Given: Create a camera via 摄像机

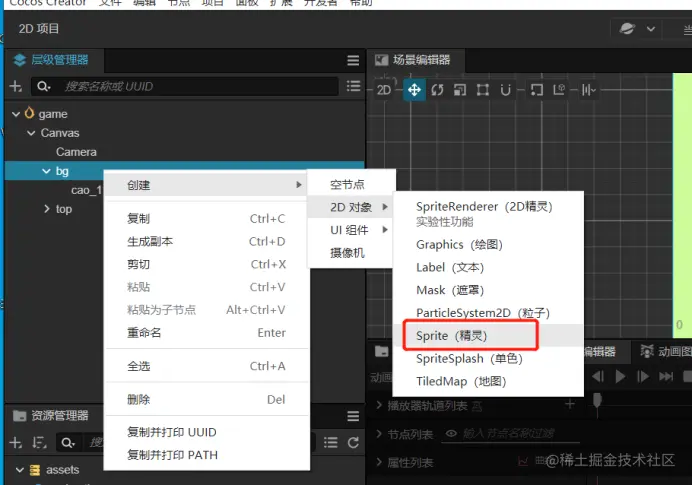Looking at the screenshot, I should (351, 253).
